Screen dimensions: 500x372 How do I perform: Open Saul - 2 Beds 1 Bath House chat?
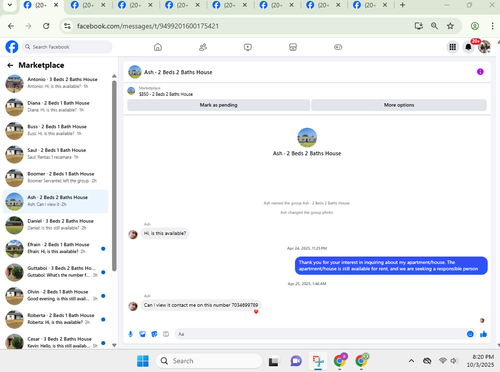56,154
